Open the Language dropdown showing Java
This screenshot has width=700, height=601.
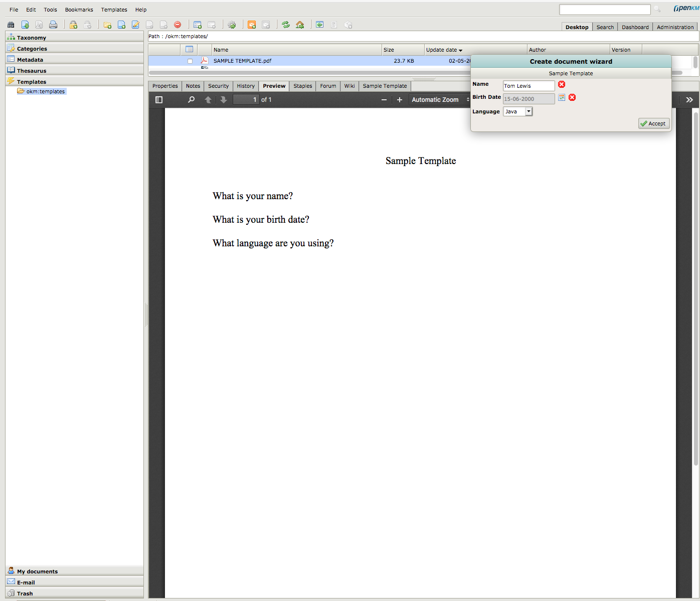click(517, 111)
